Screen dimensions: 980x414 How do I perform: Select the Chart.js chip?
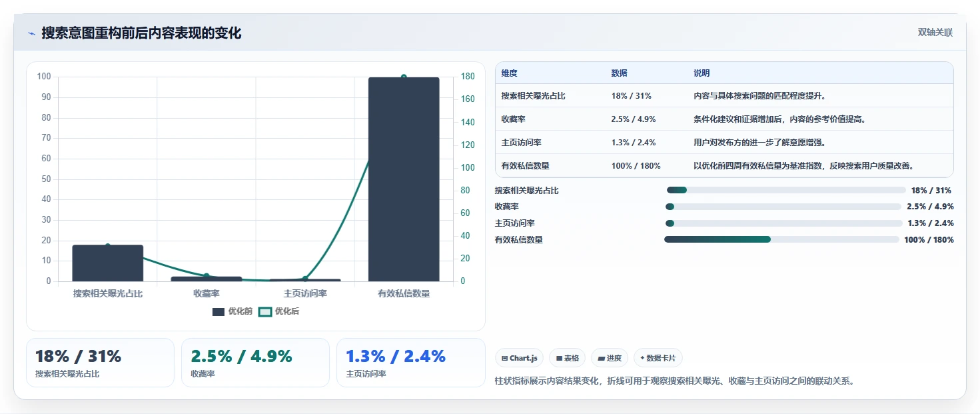[520, 358]
